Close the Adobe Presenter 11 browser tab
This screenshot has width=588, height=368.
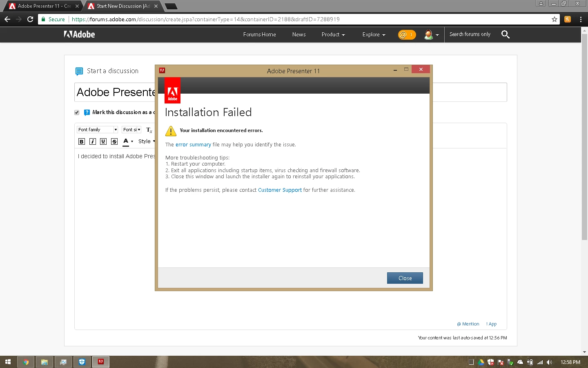[x=77, y=6]
